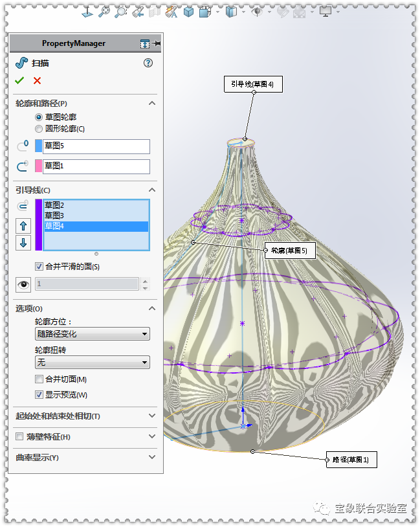
Task: Click the PropertyManager pin icon
Action: [x=156, y=43]
